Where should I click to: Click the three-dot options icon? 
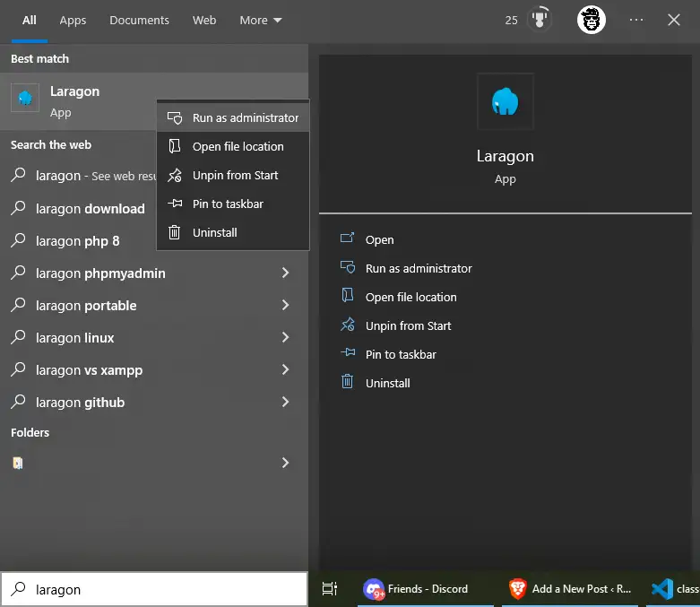635,20
